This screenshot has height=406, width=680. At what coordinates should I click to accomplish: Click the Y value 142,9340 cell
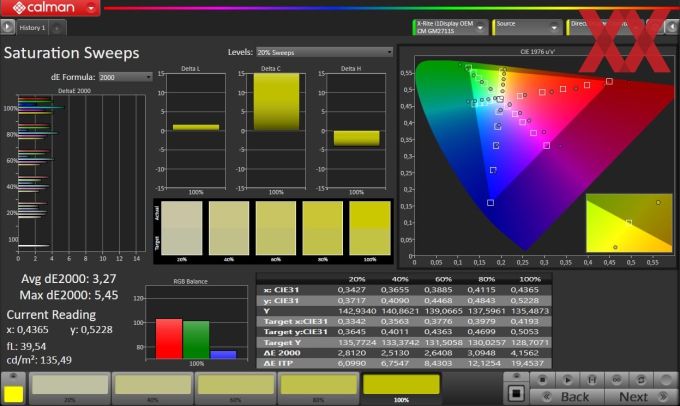pos(356,311)
